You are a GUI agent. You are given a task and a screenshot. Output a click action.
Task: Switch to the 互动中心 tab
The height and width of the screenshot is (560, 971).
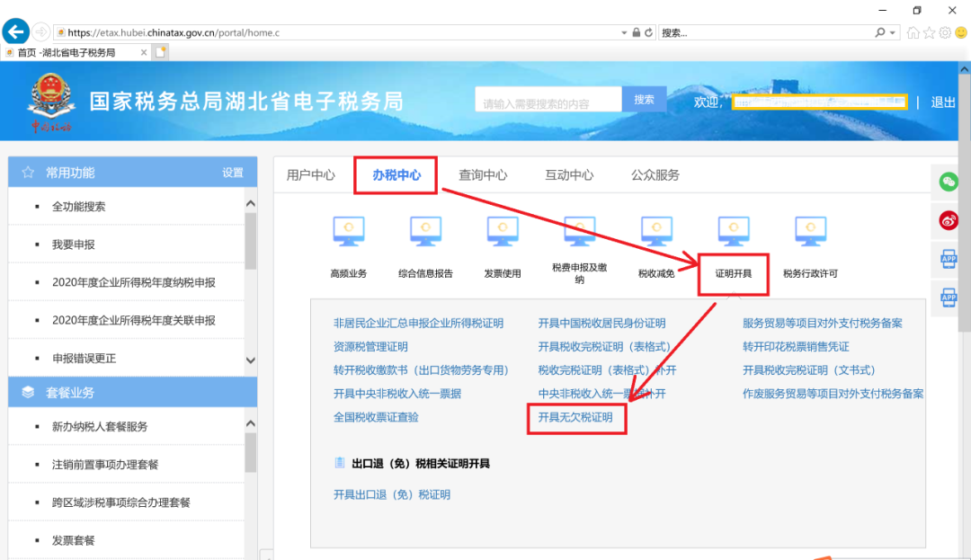coord(569,175)
